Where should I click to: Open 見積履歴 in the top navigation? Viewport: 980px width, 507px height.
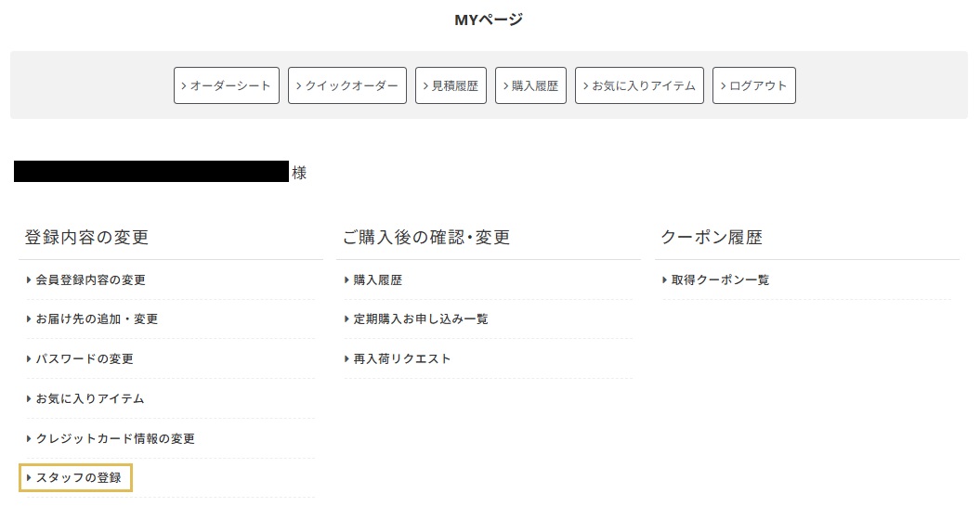pyautogui.click(x=451, y=85)
